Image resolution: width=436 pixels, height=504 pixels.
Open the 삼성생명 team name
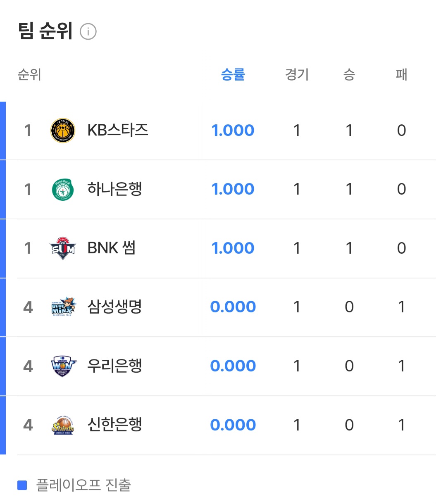tap(115, 307)
